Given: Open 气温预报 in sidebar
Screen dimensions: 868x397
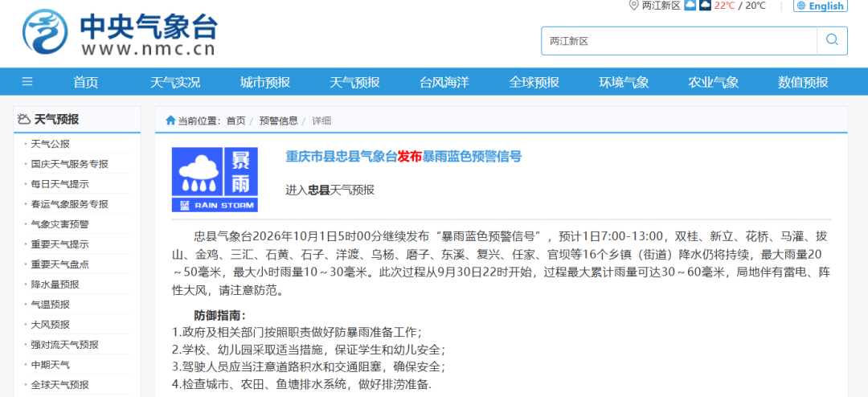Looking at the screenshot, I should 51,305.
